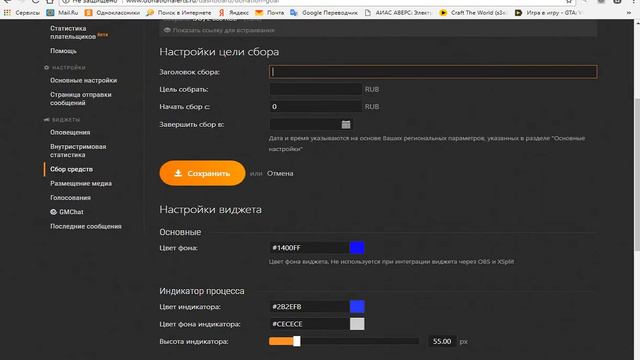Open the Поиск в Интернете bookmark

(x=179, y=13)
